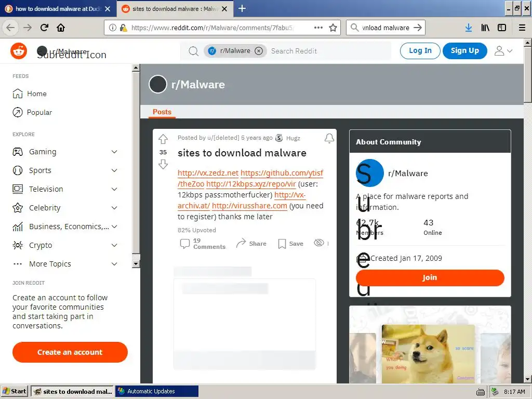
Task: Open the browser home page icon
Action: point(61,28)
